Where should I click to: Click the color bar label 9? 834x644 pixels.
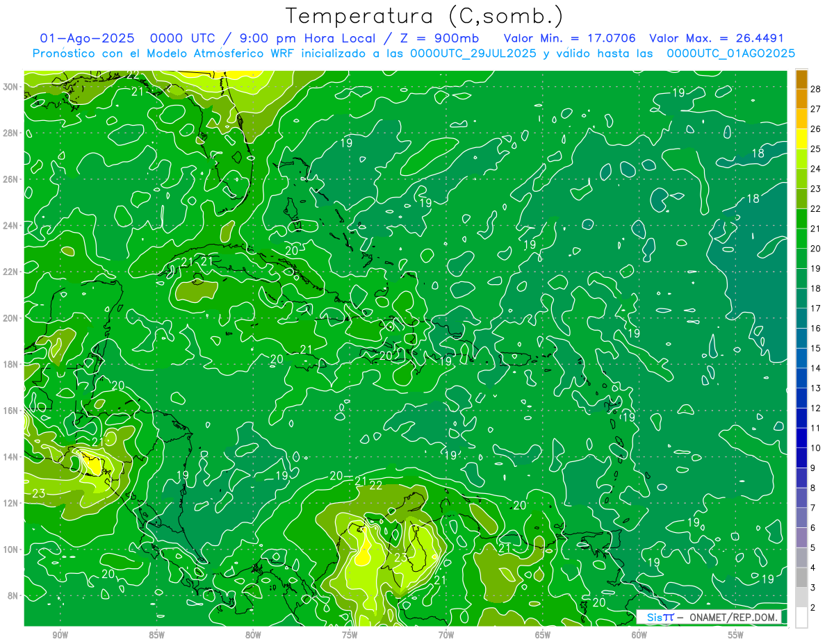click(x=813, y=468)
